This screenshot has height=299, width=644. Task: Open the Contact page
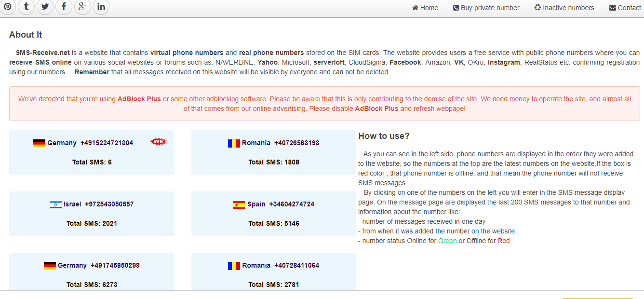[x=625, y=8]
